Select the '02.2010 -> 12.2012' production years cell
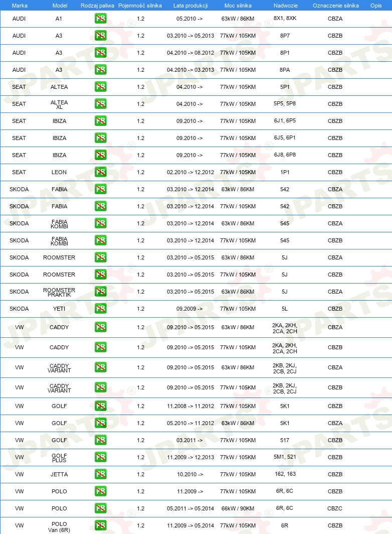This screenshot has height=534, width=392. pyautogui.click(x=190, y=172)
